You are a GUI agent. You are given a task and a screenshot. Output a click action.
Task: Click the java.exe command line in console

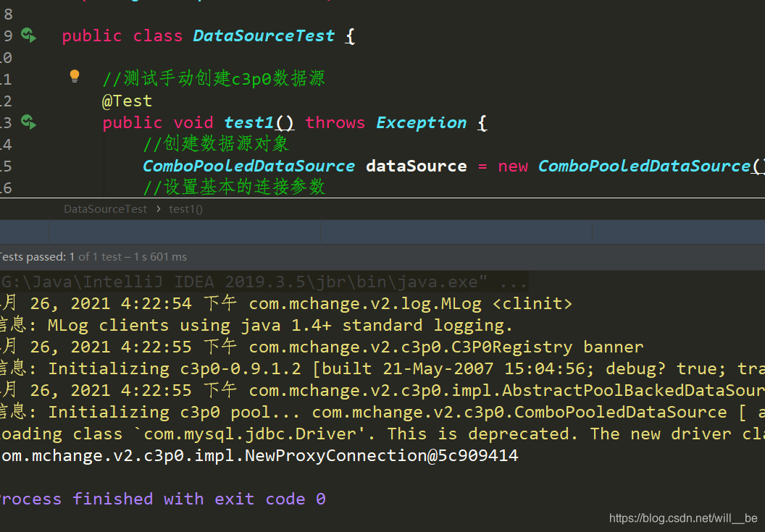(264, 282)
